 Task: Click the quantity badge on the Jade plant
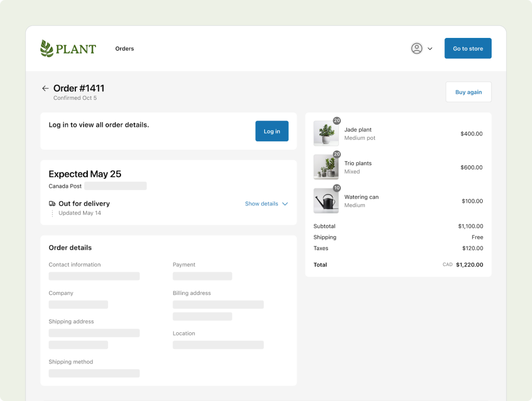pyautogui.click(x=337, y=121)
